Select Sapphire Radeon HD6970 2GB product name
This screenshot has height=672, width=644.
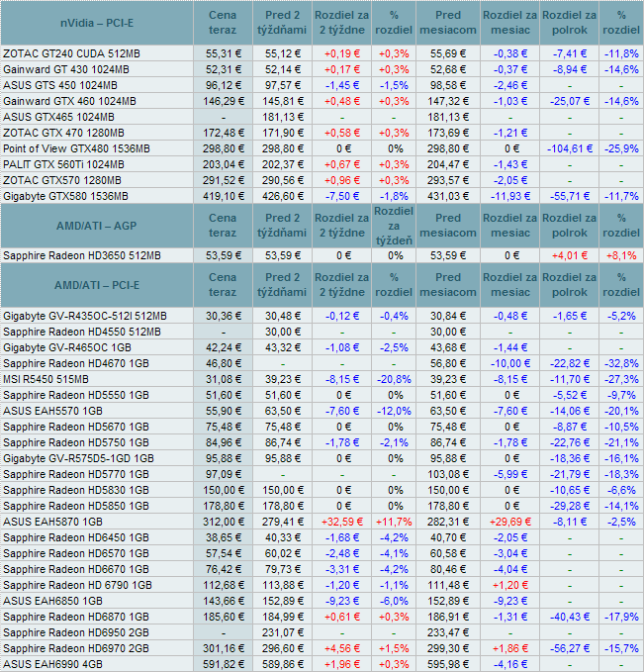pos(76,649)
